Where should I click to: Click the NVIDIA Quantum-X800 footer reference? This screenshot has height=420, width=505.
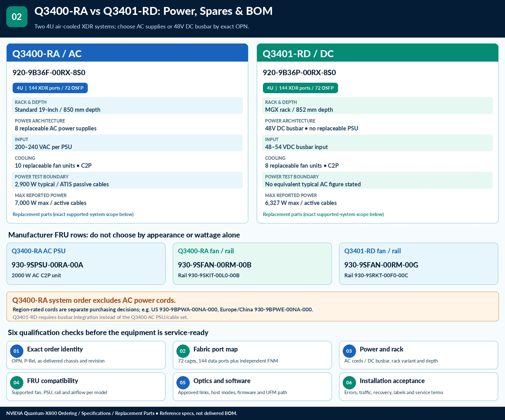[x=122, y=413]
